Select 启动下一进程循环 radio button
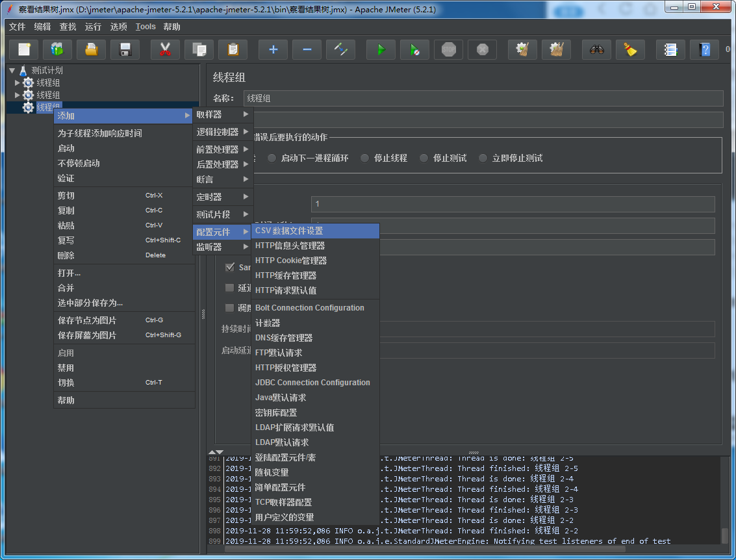Viewport: 736px width, 560px height. pos(272,158)
